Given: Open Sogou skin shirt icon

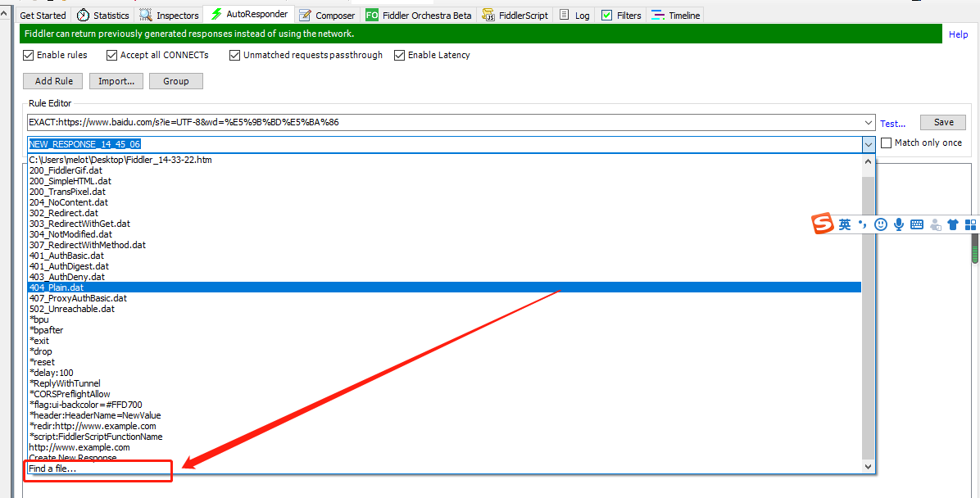Looking at the screenshot, I should 952,225.
